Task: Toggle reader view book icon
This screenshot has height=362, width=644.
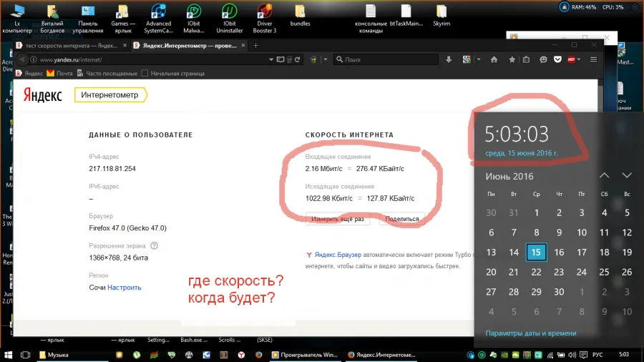Action: tap(280, 59)
